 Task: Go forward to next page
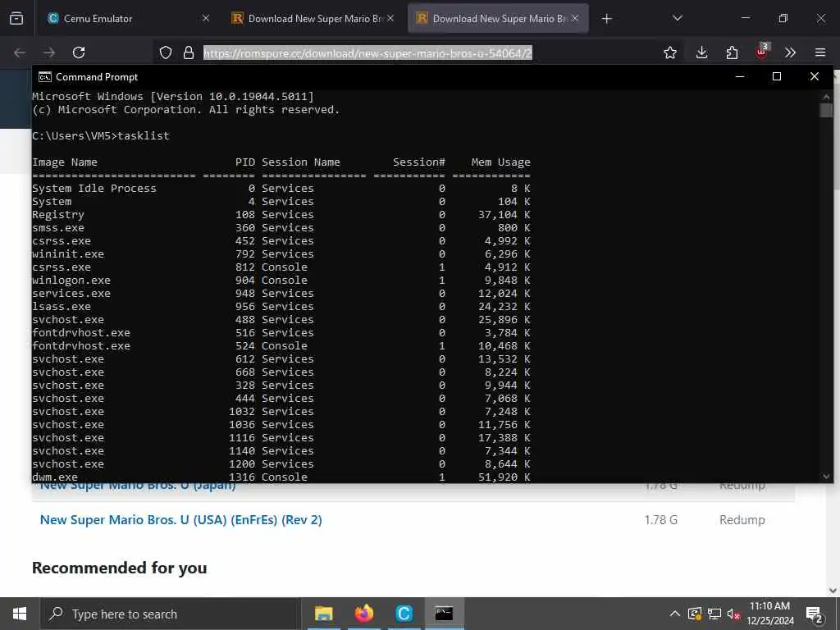tap(49, 52)
